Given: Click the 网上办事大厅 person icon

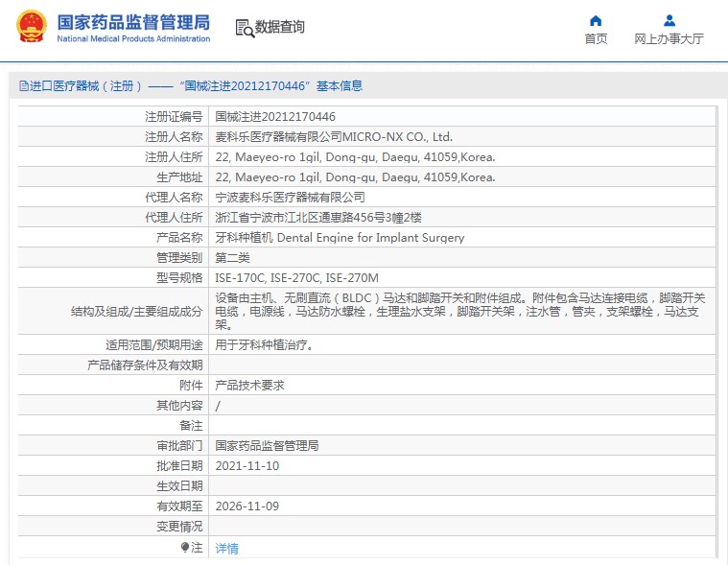Looking at the screenshot, I should click(669, 20).
